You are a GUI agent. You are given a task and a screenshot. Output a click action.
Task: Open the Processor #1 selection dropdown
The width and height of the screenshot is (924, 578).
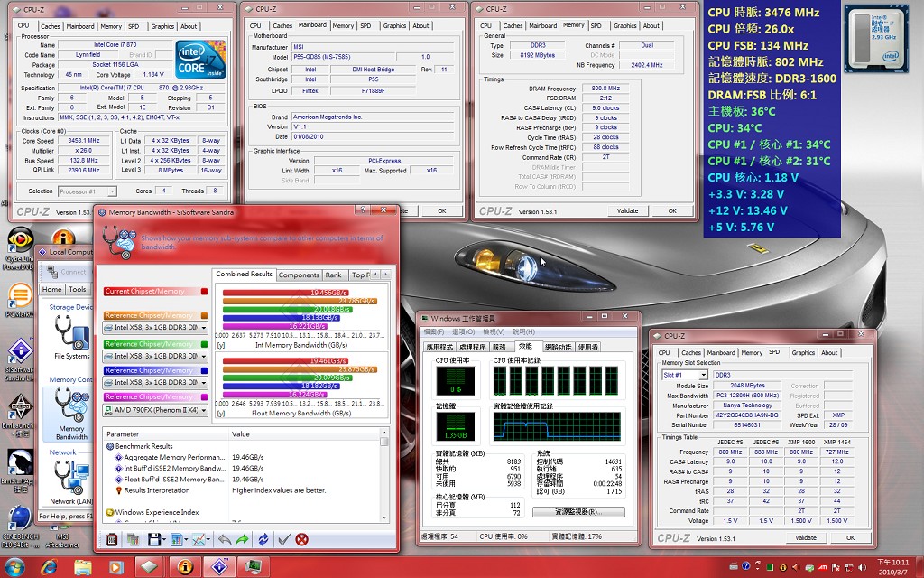click(88, 191)
